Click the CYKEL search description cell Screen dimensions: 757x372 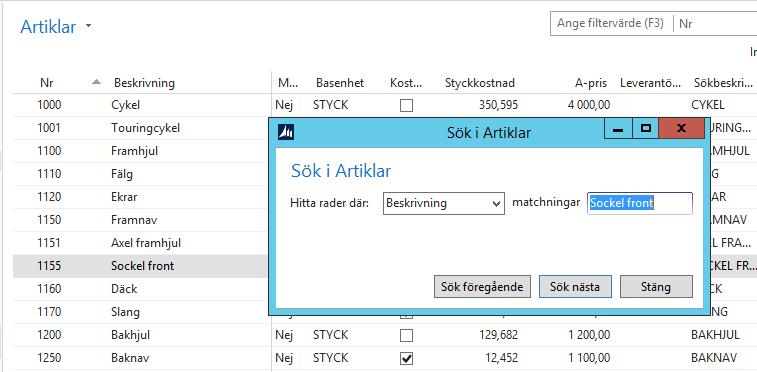[708, 105]
